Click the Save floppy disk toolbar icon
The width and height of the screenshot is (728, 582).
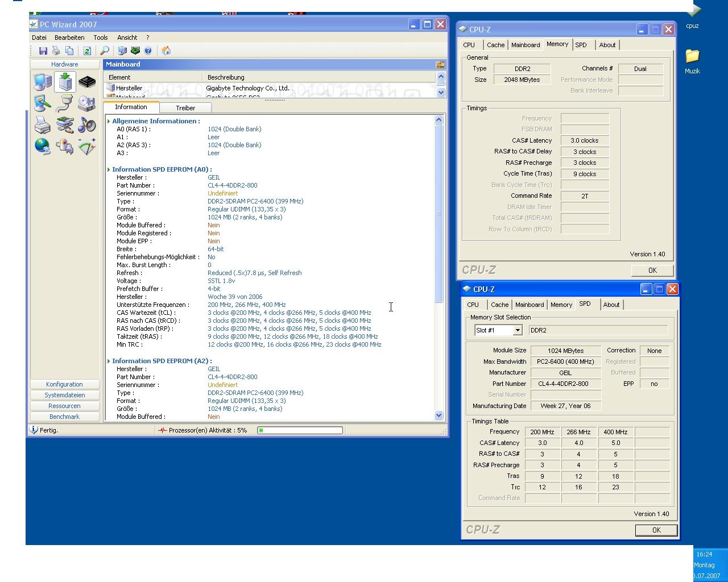coord(43,51)
